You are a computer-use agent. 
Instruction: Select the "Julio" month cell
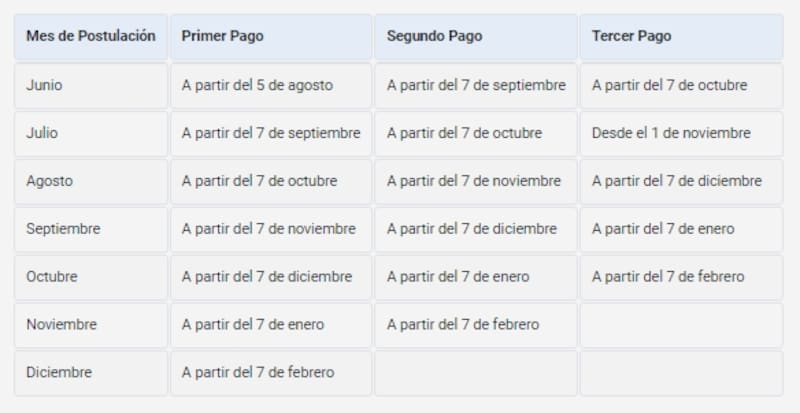coord(42,133)
